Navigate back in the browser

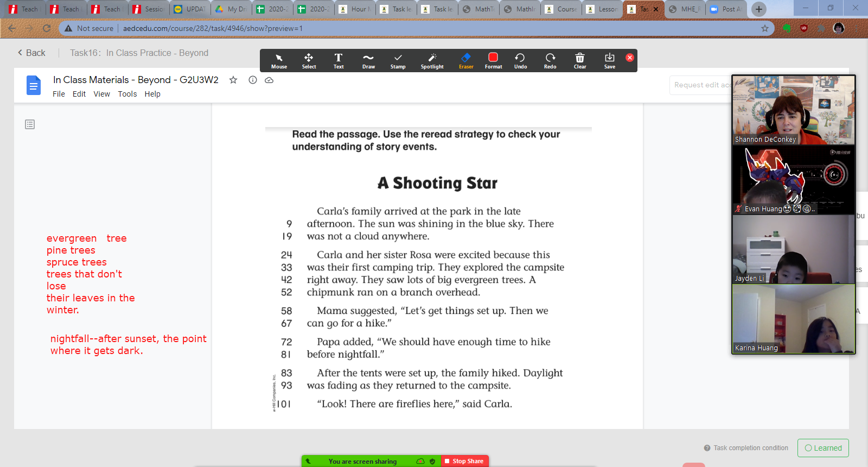[12, 28]
